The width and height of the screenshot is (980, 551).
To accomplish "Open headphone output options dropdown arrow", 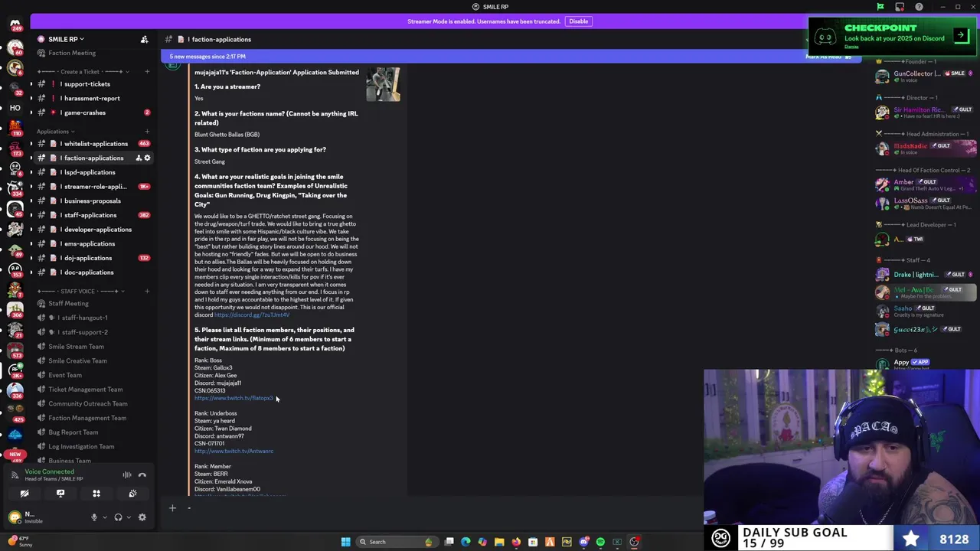I will [x=128, y=517].
